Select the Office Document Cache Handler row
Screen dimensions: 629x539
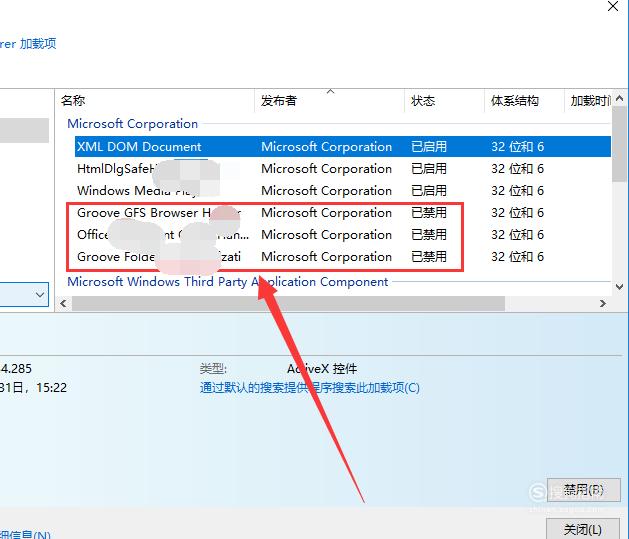(343, 235)
